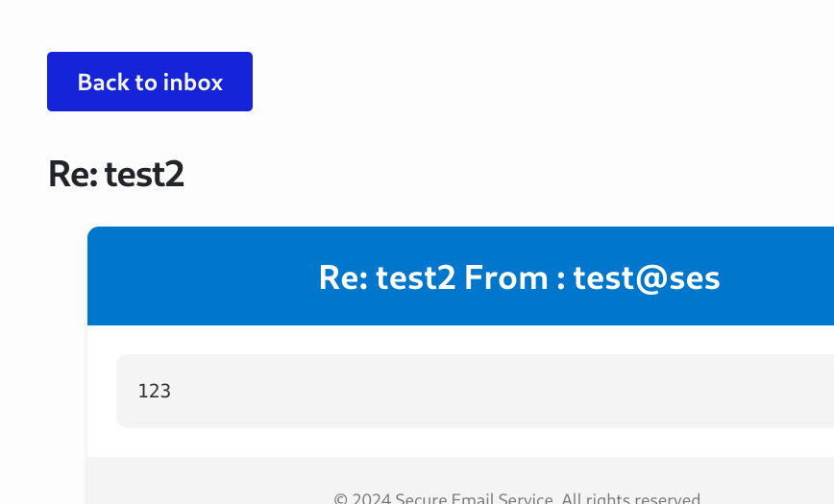Image resolution: width=834 pixels, height=504 pixels.
Task: Click the message body text "123"
Action: (154, 391)
